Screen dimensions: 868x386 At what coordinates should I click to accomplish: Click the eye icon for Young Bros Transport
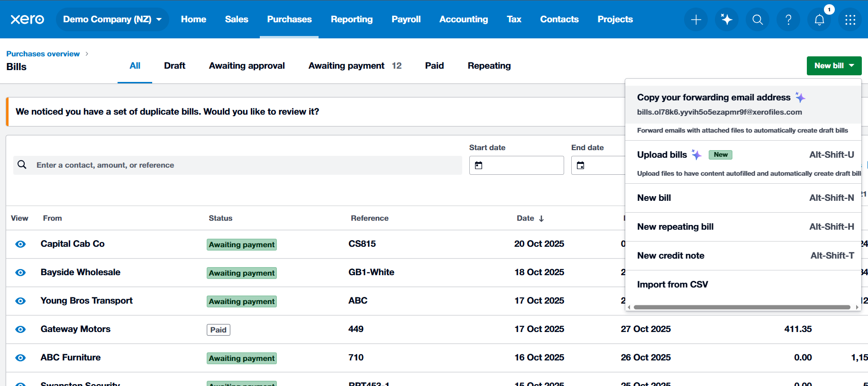(x=20, y=301)
